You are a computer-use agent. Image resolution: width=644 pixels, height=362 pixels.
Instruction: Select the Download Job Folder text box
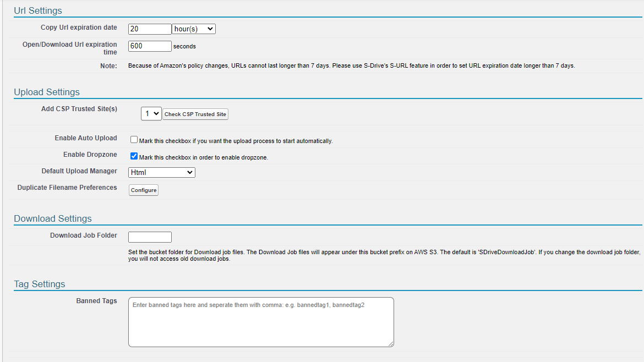coord(150,237)
